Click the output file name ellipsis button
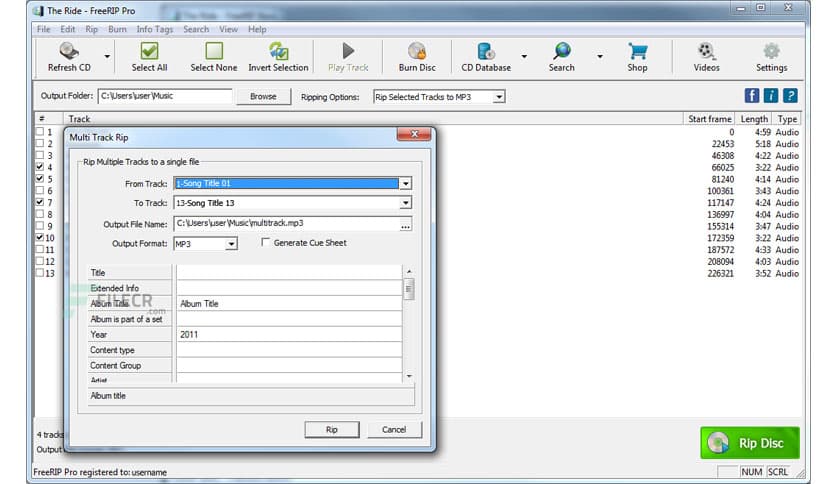 coord(406,224)
